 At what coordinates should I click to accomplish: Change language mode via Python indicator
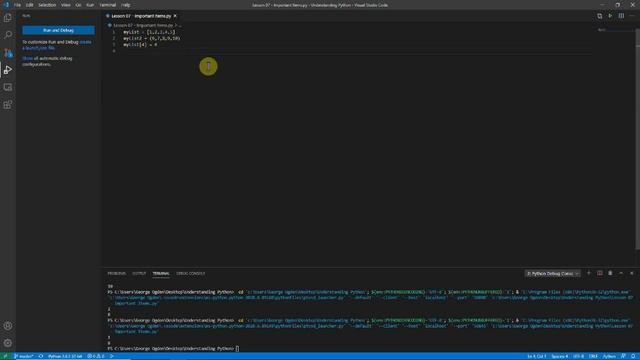coord(609,356)
